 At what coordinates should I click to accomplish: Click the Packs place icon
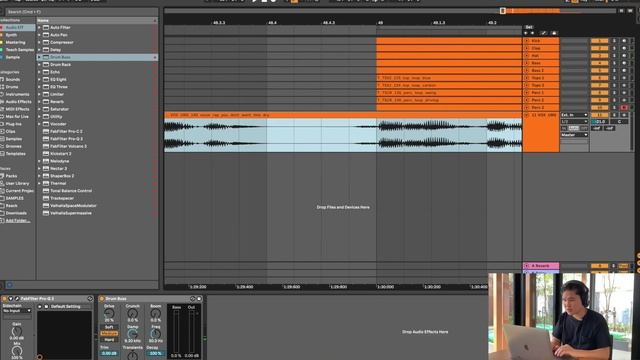pyautogui.click(x=2, y=176)
